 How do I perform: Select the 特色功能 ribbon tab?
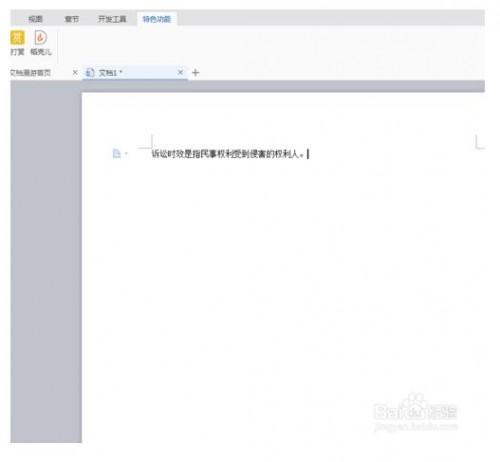coord(157,19)
